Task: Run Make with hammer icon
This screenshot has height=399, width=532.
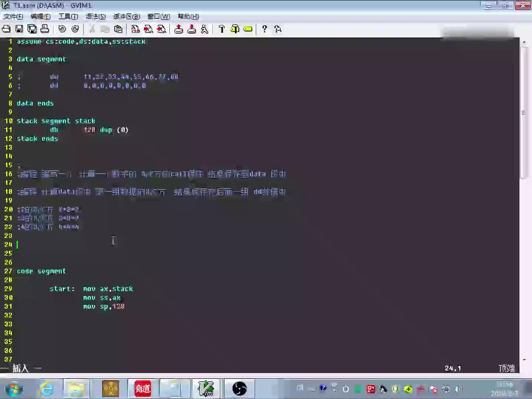Action: [222, 29]
